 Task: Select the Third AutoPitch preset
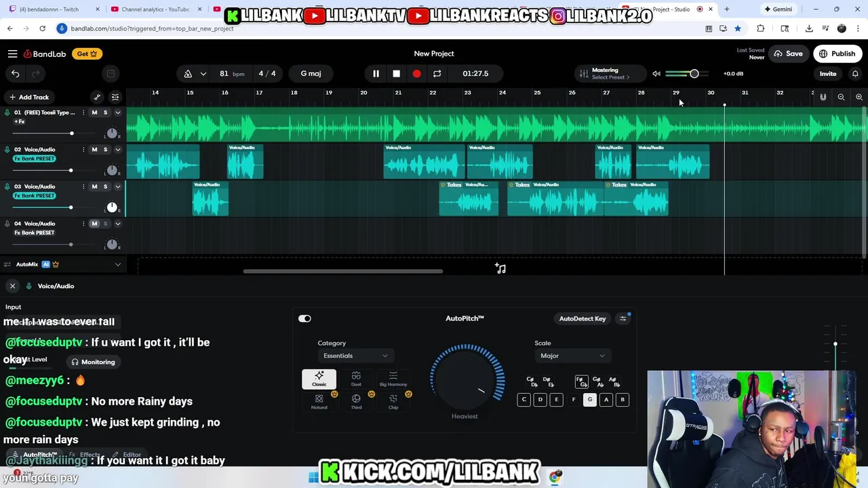(x=356, y=401)
